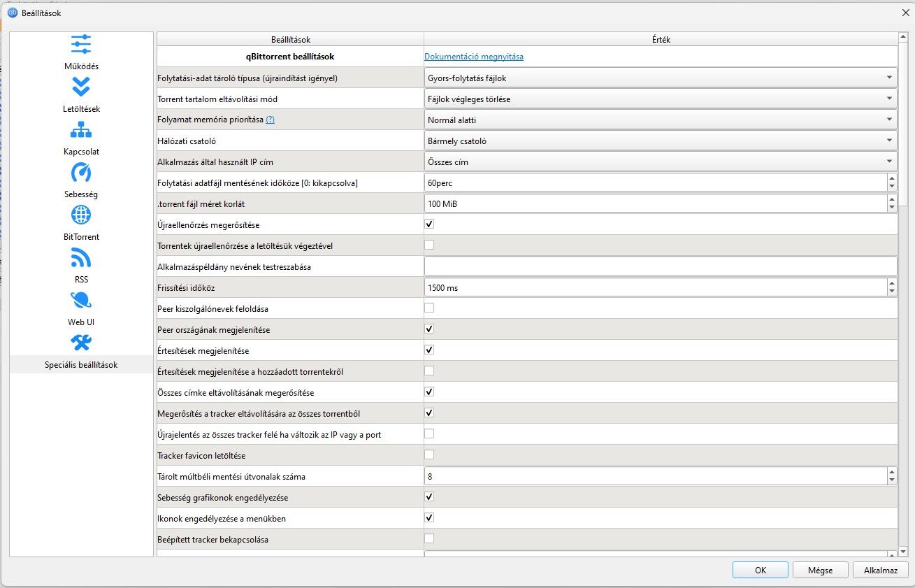The height and width of the screenshot is (588, 915).
Task: Enable Tracker favicon letöltése checkbox
Action: click(x=429, y=454)
